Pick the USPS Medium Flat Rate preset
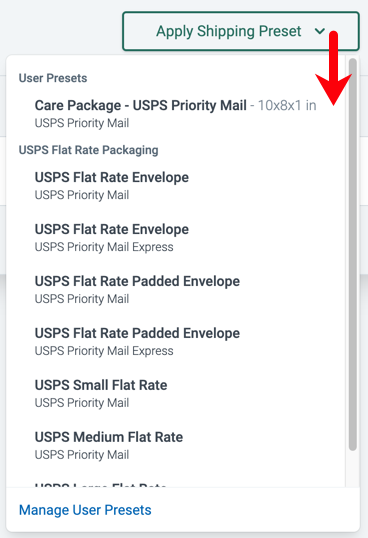The image size is (368, 538). [x=176, y=445]
